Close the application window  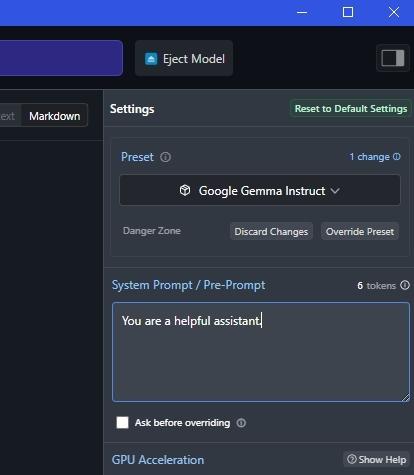click(394, 13)
